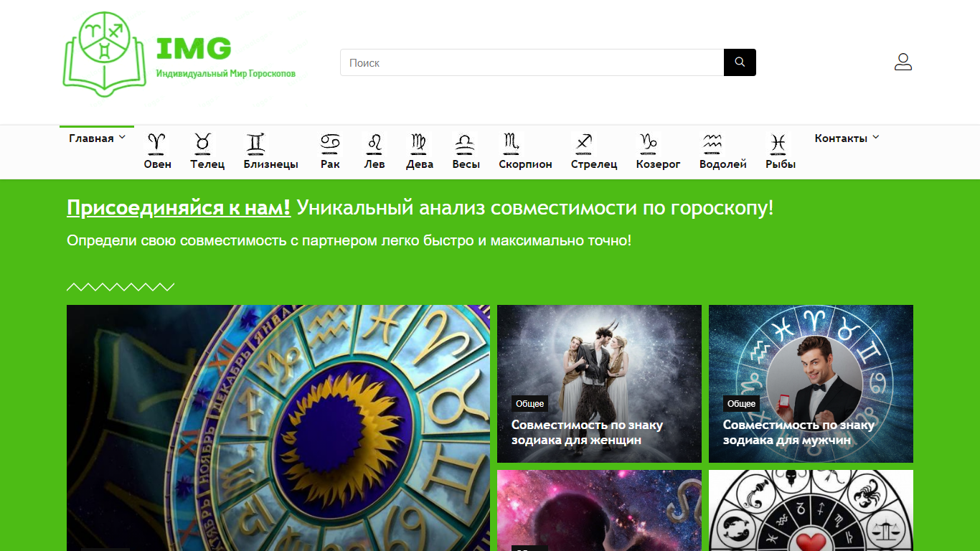
Task: Select the Близнецы menu label
Action: (270, 164)
